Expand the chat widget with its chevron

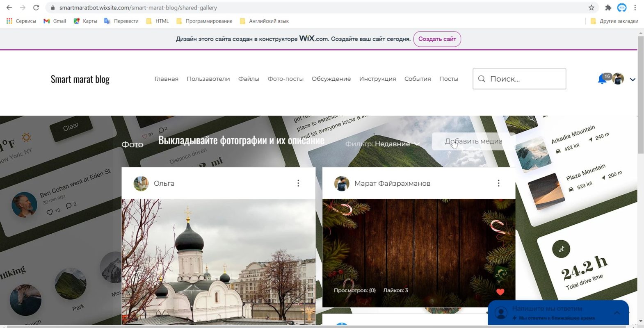tap(617, 312)
